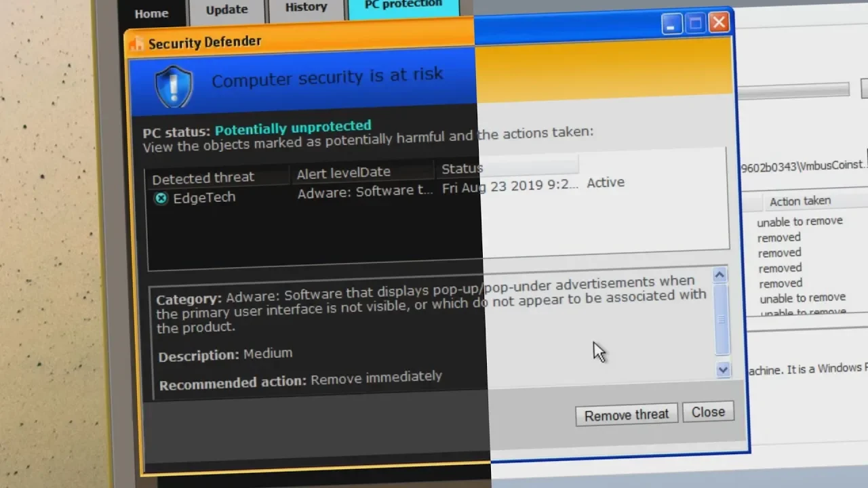Go to the History tab

(306, 9)
